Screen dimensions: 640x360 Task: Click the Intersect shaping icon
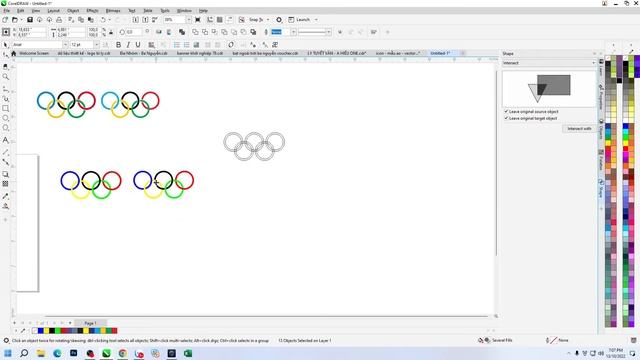pos(215,32)
